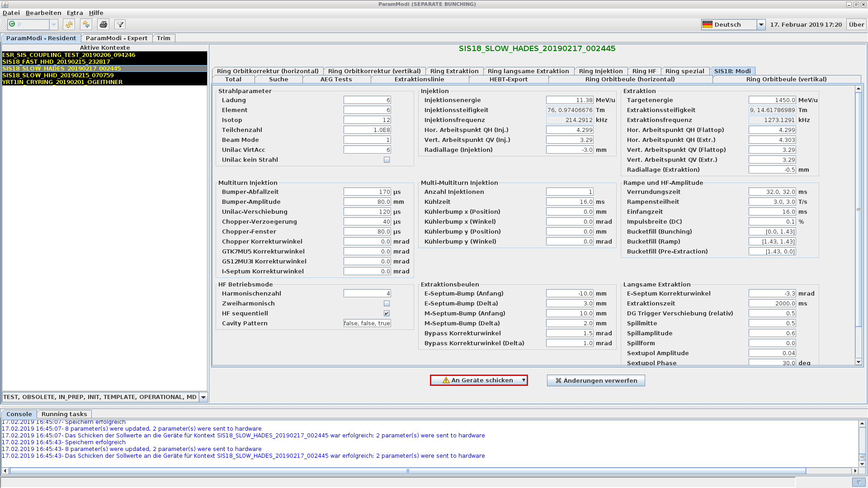Click the main panel scroll-down arrow
Image resolution: width=868 pixels, height=488 pixels.
pyautogui.click(x=859, y=362)
